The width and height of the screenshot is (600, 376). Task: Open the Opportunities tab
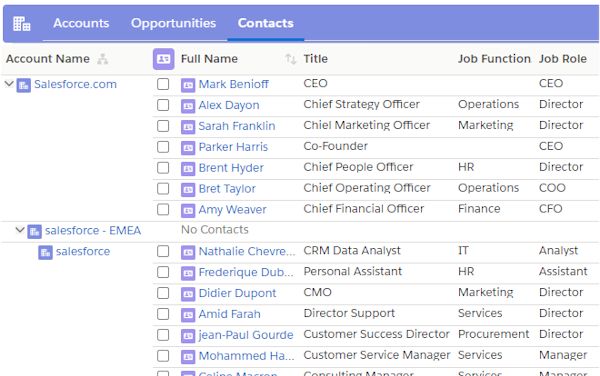(x=173, y=23)
